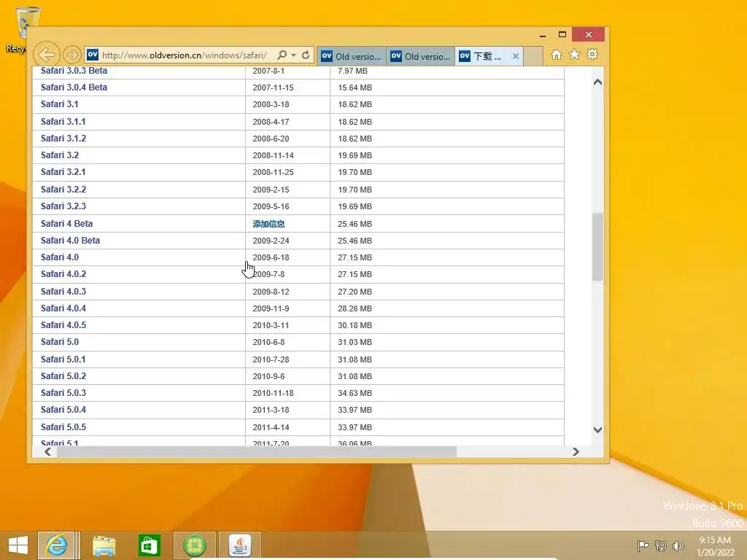Open the Safari 5.0.3 link
This screenshot has width=747, height=560.
coord(63,393)
